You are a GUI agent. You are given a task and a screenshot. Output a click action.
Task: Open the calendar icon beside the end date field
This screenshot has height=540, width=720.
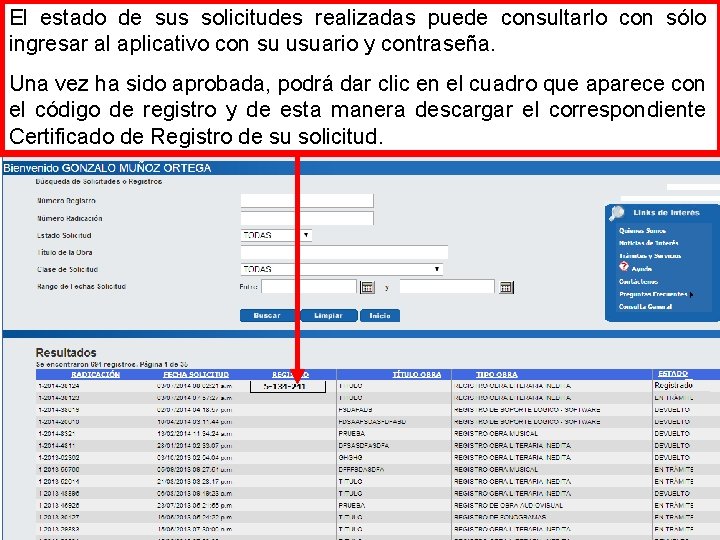click(x=506, y=287)
